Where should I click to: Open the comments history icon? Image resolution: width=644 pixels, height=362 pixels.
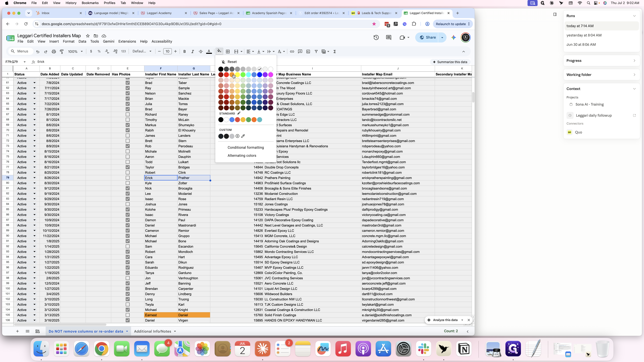(x=389, y=37)
